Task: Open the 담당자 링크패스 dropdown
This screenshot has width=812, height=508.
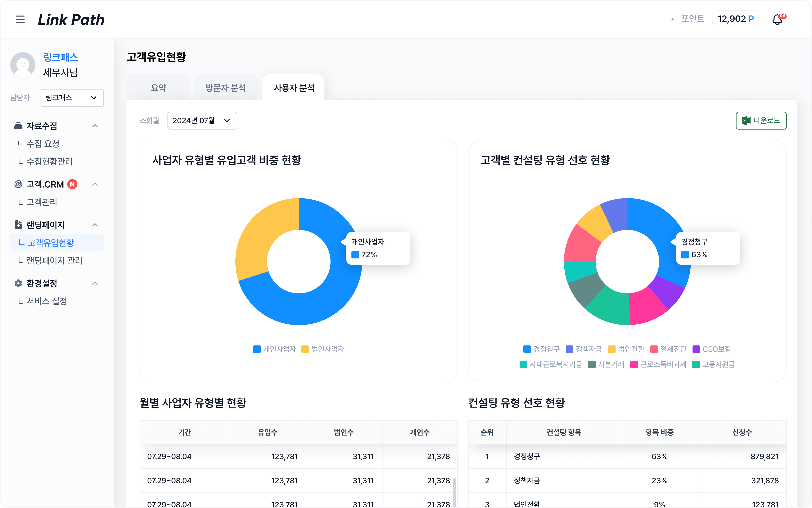Action: (72, 98)
